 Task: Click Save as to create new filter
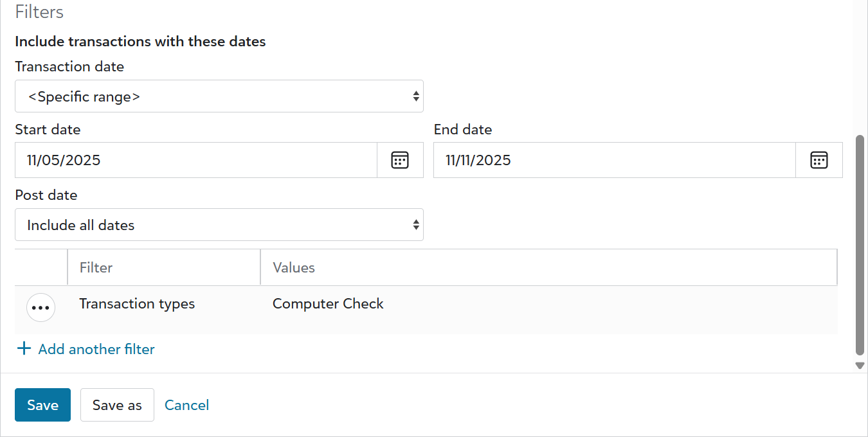coord(117,404)
